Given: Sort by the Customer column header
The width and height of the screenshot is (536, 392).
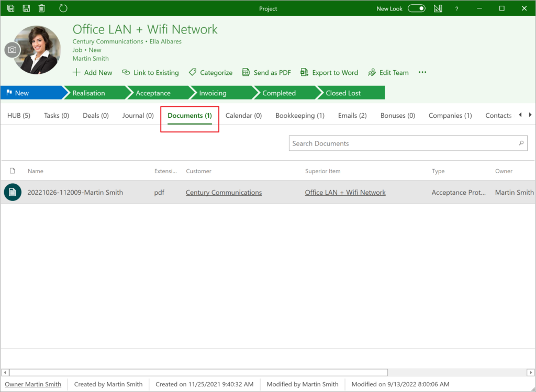Looking at the screenshot, I should 198,171.
